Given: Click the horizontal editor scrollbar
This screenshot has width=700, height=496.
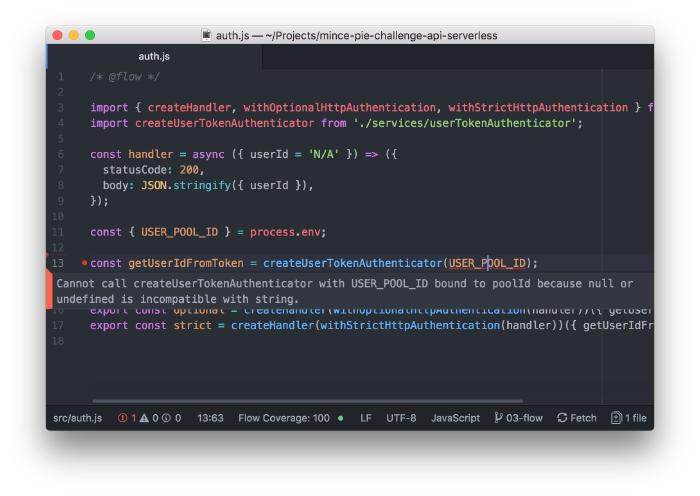Looking at the screenshot, I should click(307, 401).
